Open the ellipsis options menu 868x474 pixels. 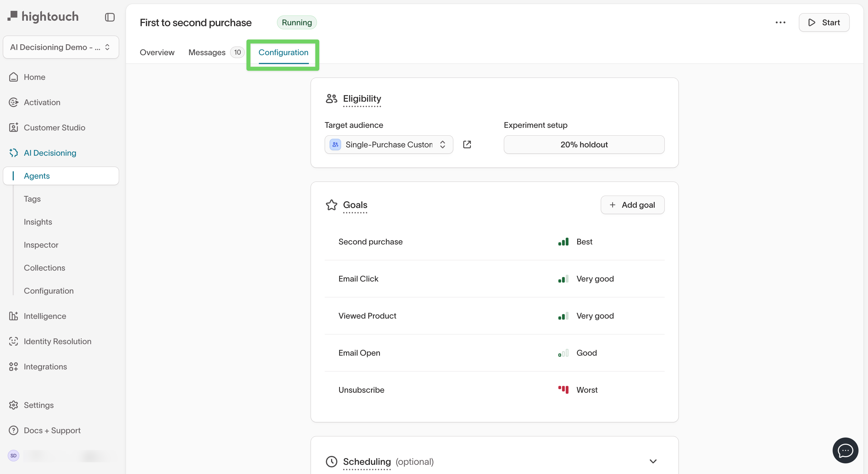click(780, 22)
